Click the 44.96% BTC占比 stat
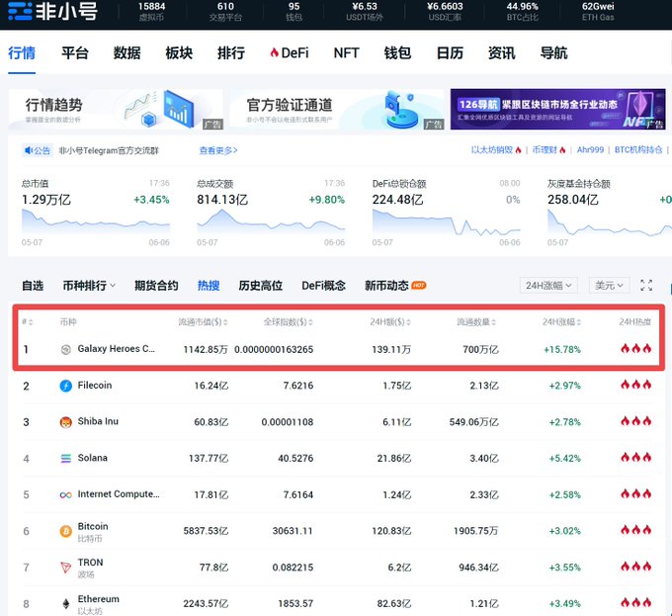Screen dimensions: 672x616 (x=523, y=12)
